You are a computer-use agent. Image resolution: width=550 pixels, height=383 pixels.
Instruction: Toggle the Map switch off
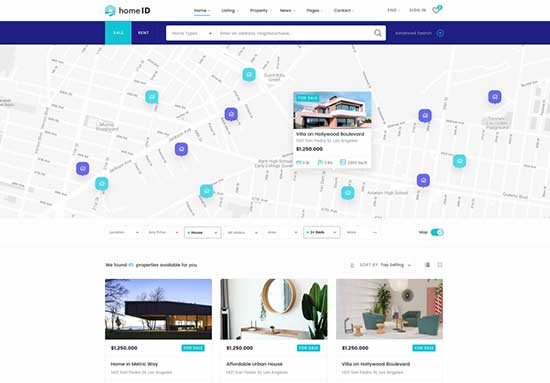[x=437, y=232]
